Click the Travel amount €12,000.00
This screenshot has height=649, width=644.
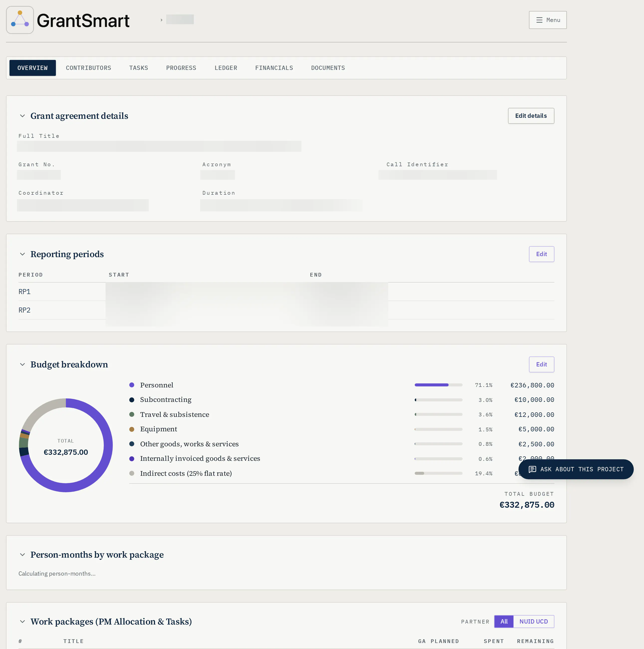(534, 415)
